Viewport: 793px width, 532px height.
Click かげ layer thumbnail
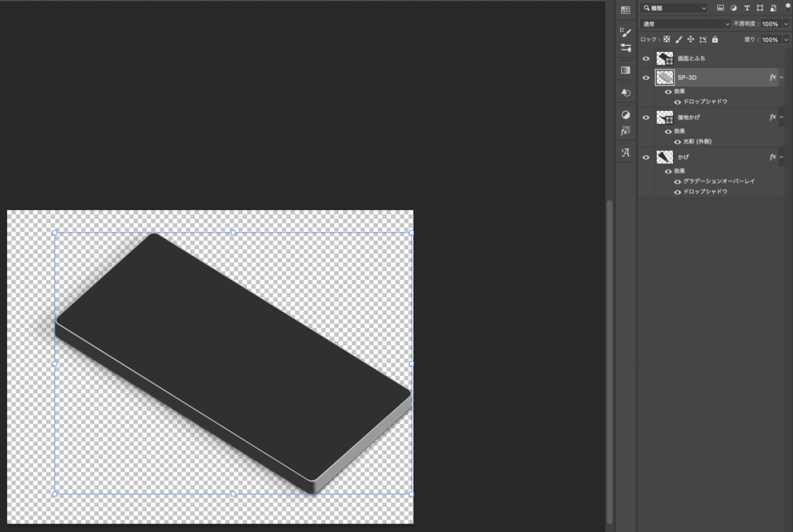click(x=664, y=157)
